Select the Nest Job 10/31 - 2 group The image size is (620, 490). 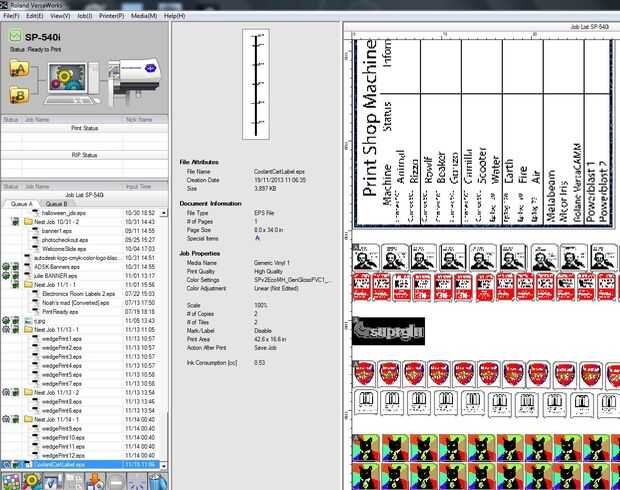click(56, 222)
